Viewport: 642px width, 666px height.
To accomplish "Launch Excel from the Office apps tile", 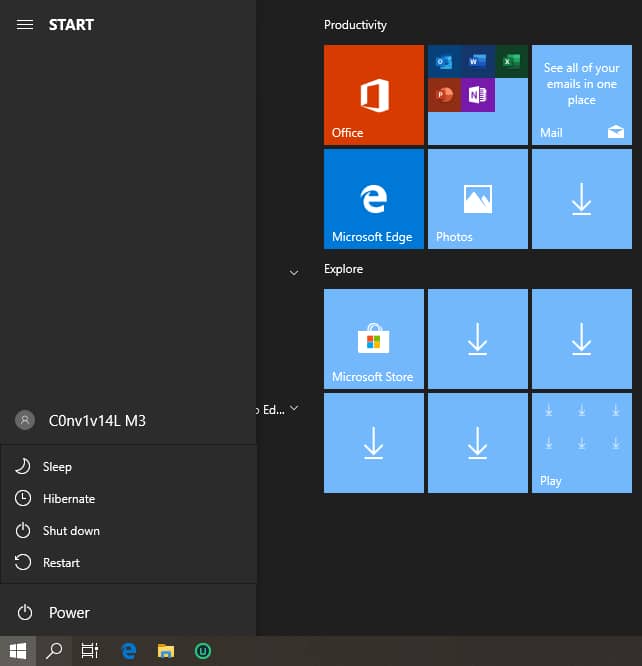I will click(x=511, y=62).
